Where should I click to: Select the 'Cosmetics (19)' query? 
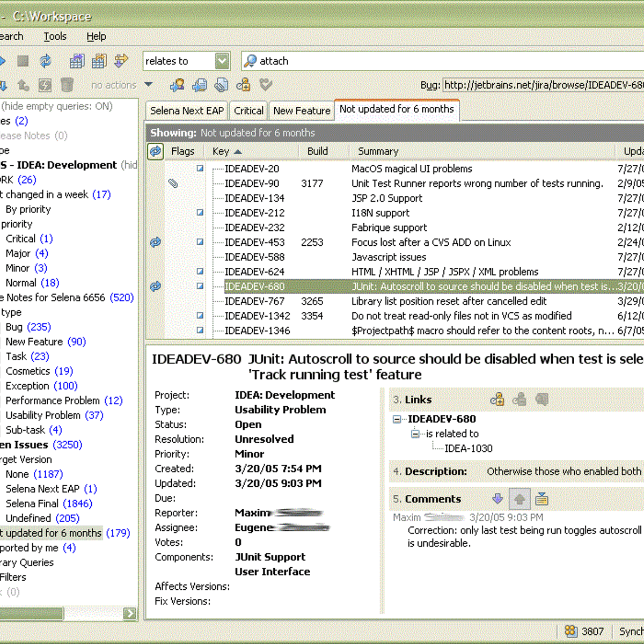[x=39, y=371]
